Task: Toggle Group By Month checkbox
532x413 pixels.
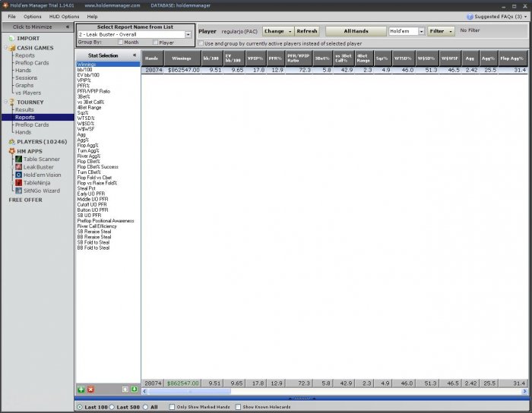Action: click(120, 42)
